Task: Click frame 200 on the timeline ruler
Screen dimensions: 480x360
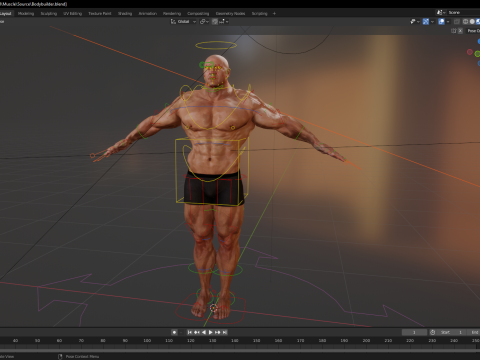Action: pyautogui.click(x=366, y=341)
